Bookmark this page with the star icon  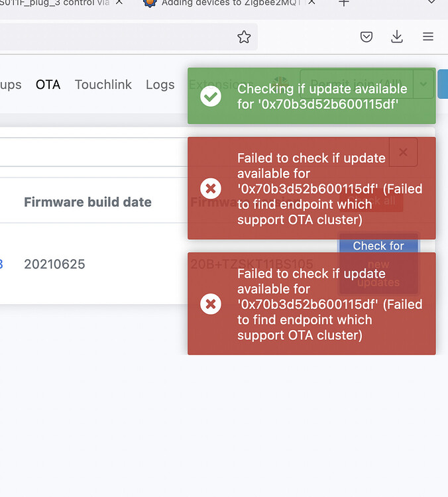(x=244, y=37)
